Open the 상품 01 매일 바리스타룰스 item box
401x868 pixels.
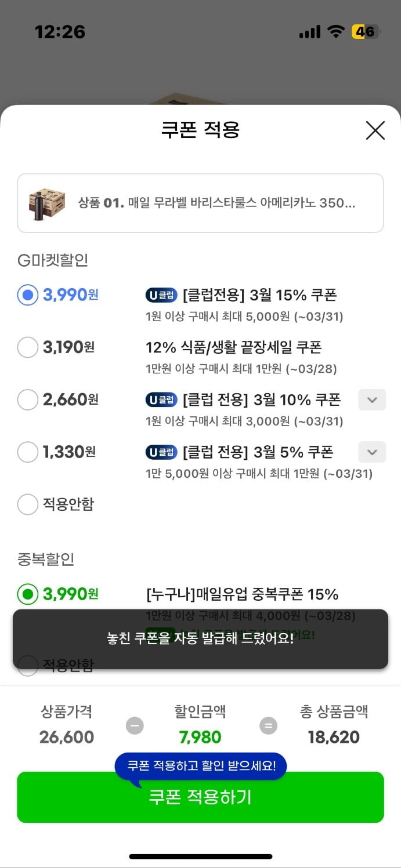point(200,203)
